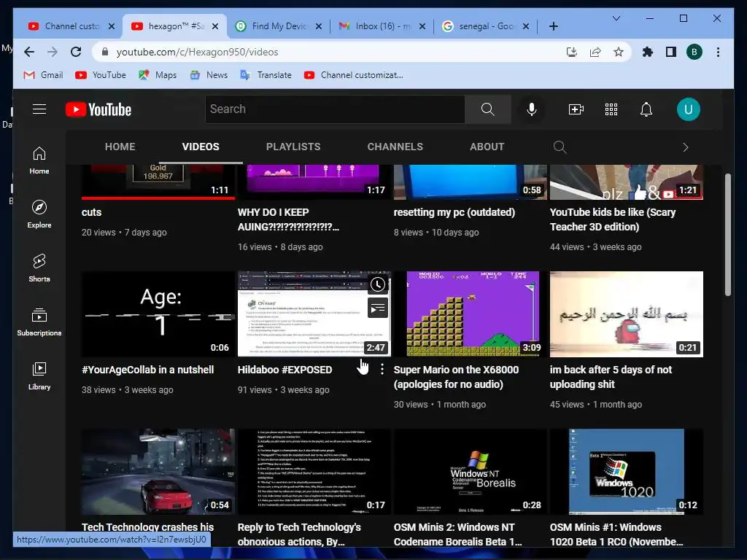The width and height of the screenshot is (747, 560).
Task: Open the YouTube apps grid icon
Action: [611, 109]
